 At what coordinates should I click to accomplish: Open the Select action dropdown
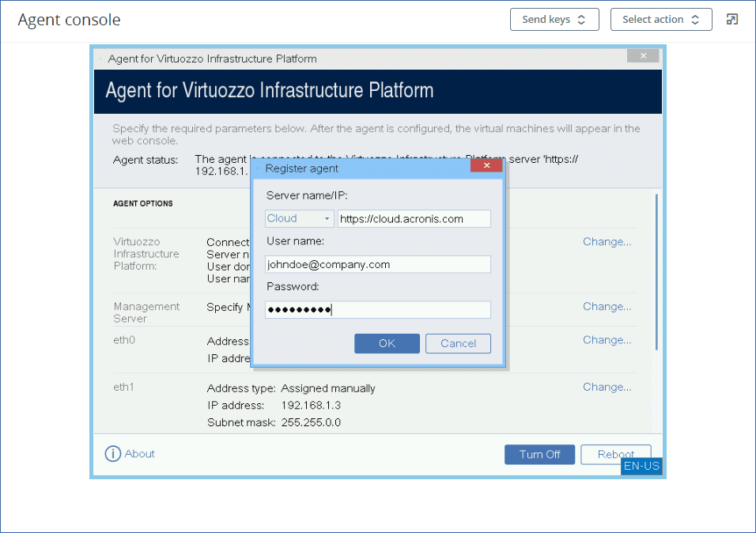[661, 20]
